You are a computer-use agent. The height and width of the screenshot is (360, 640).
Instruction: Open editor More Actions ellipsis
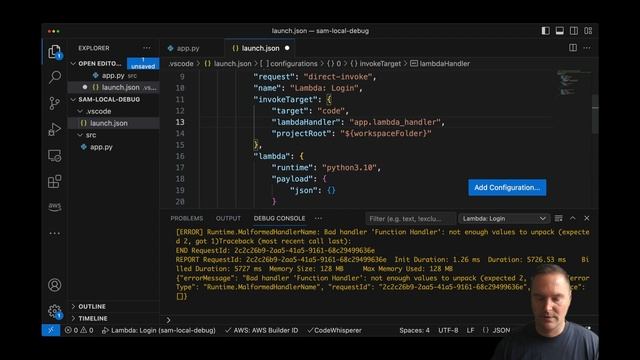click(x=587, y=48)
